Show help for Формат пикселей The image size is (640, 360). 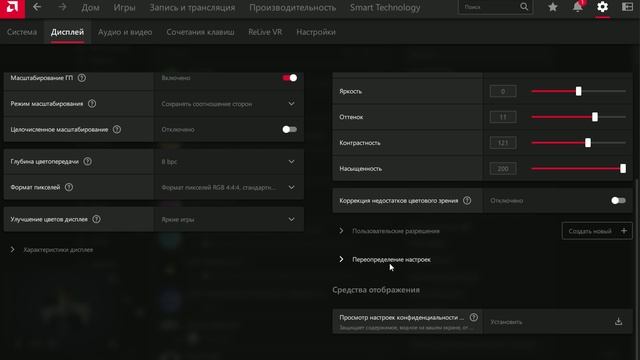pyautogui.click(x=69, y=187)
